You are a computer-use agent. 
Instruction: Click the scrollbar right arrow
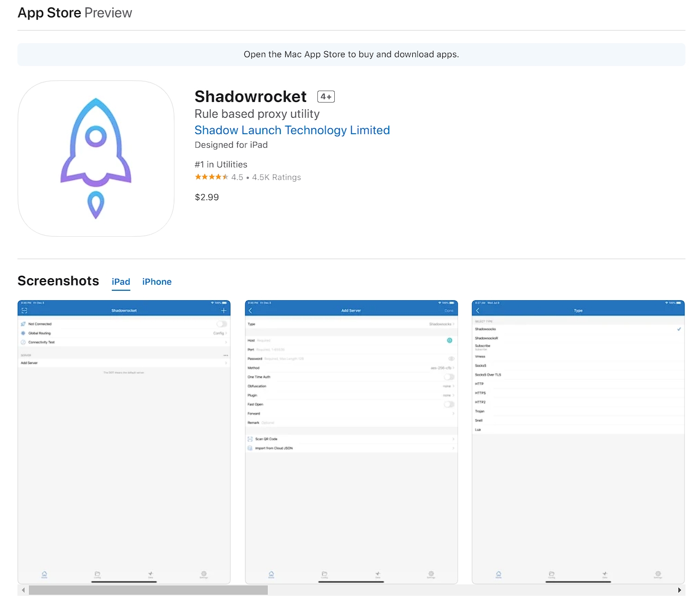tap(679, 590)
